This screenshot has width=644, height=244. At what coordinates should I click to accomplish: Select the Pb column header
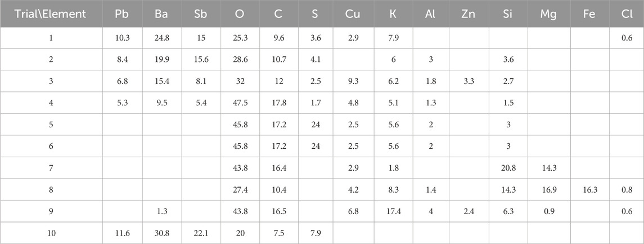[x=122, y=14]
